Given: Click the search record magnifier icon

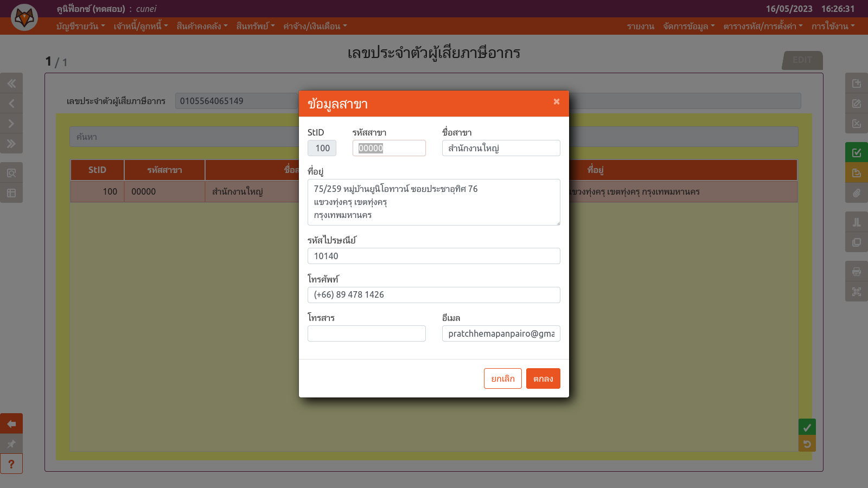Looking at the screenshot, I should pos(11,173).
